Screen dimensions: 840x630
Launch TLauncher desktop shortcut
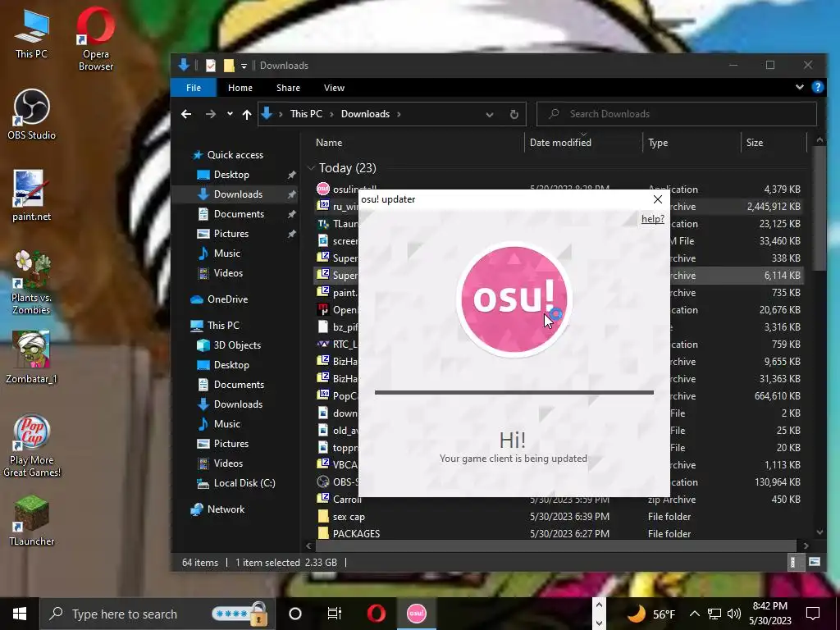tap(32, 521)
